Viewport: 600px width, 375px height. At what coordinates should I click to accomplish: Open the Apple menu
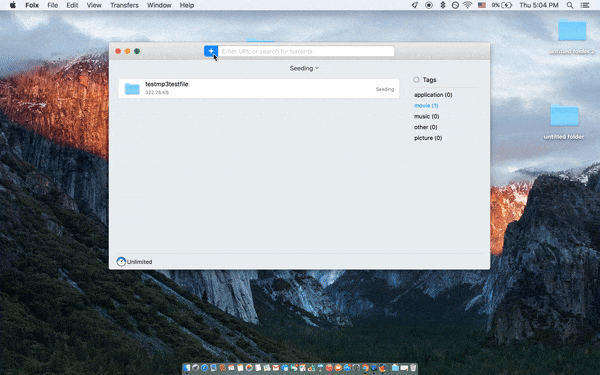click(x=13, y=5)
